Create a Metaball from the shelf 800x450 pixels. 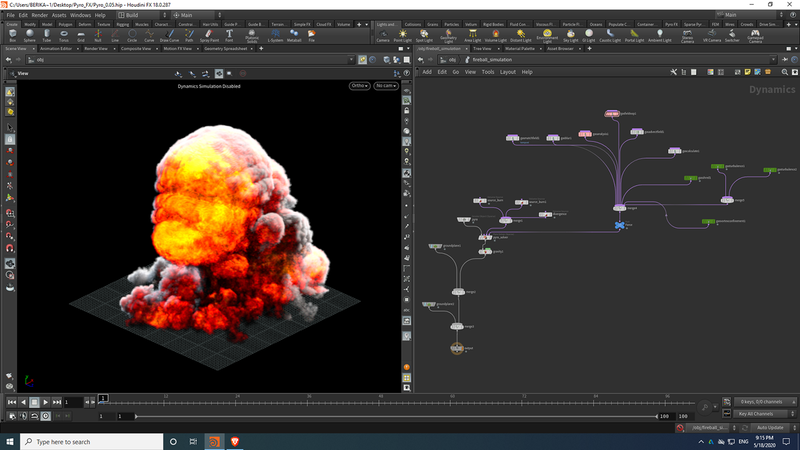(293, 35)
